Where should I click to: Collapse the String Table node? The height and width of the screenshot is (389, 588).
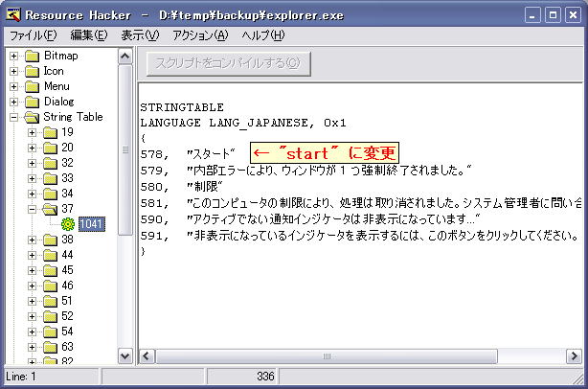point(13,118)
